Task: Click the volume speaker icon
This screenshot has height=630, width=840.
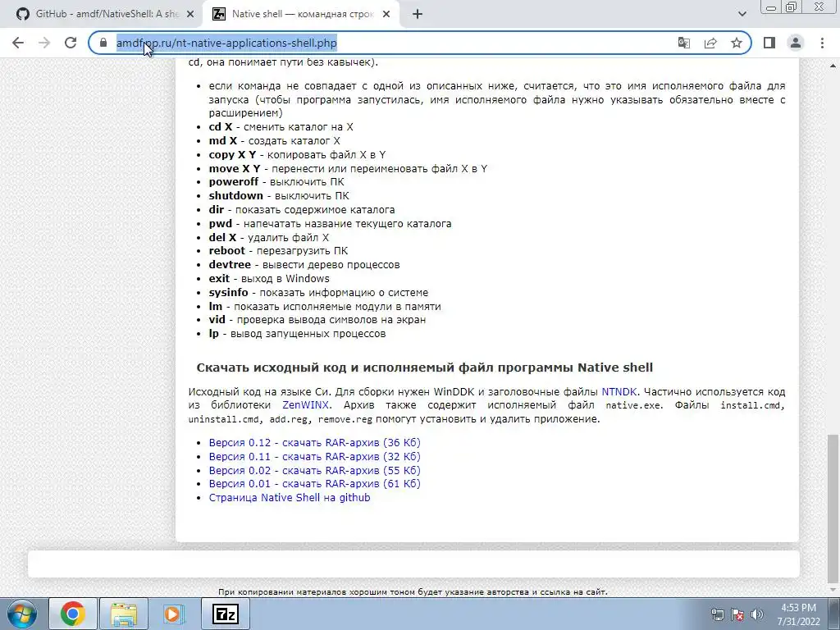Action: point(757,614)
